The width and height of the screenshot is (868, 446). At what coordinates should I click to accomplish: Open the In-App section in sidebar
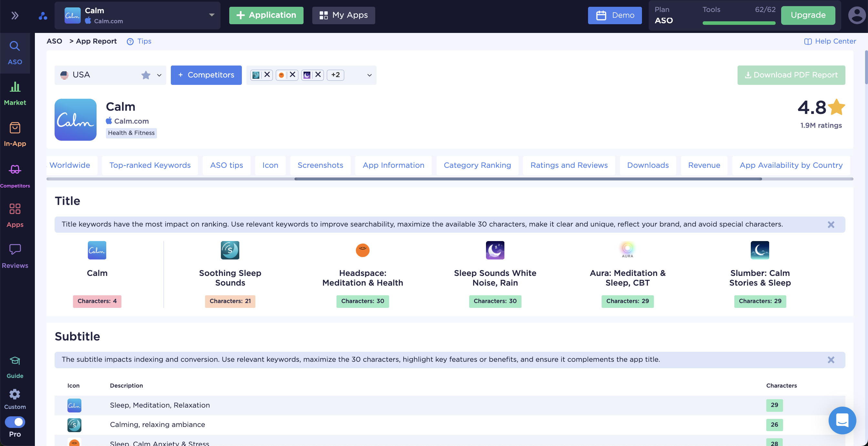click(15, 134)
